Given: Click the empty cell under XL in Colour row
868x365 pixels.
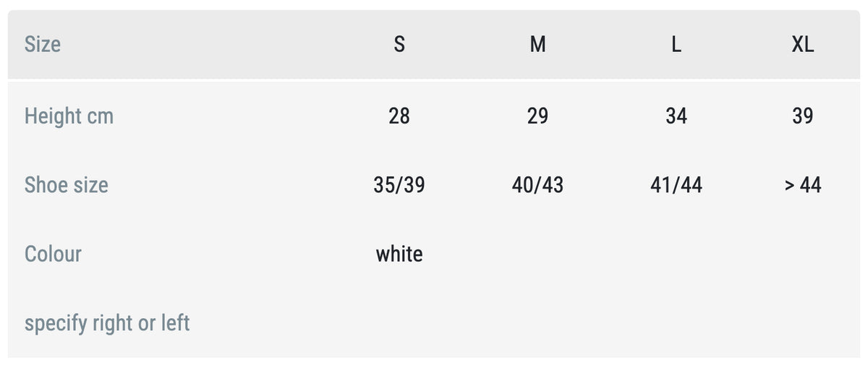Looking at the screenshot, I should [802, 254].
